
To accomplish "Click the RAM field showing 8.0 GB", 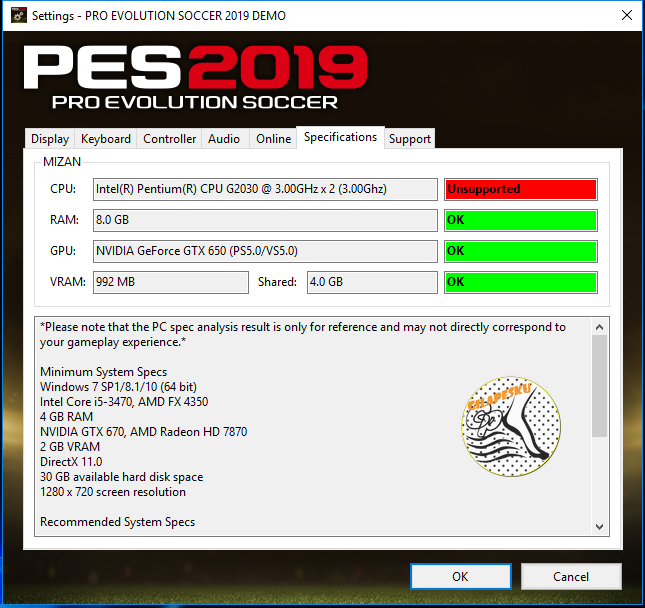I will [x=265, y=220].
